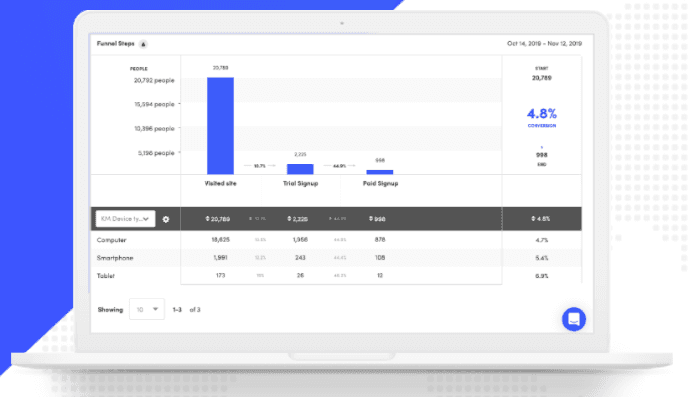Click the 1–3 of 3 pagination text

(x=186, y=310)
